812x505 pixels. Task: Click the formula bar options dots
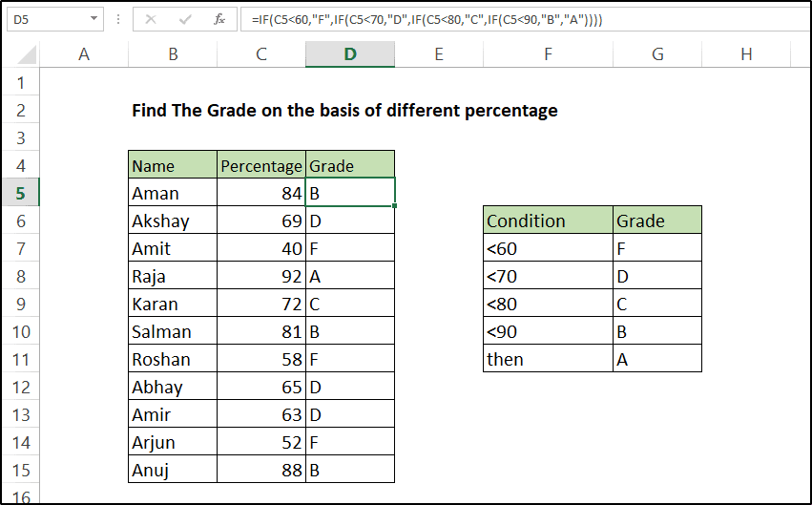tap(118, 20)
